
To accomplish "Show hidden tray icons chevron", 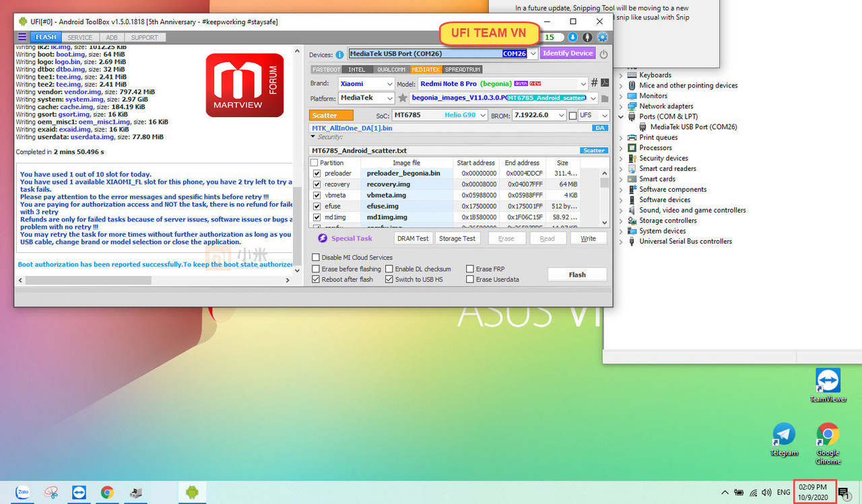I will [x=725, y=493].
